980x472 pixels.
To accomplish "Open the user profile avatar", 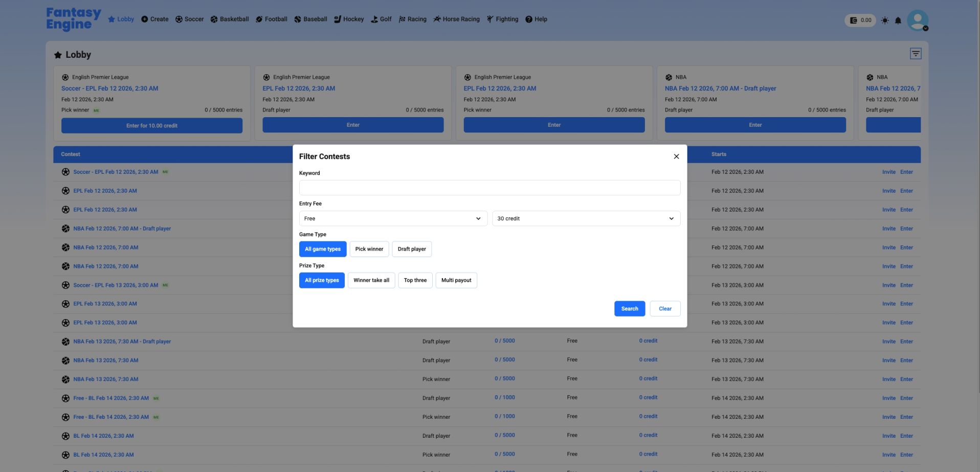I will tap(918, 20).
